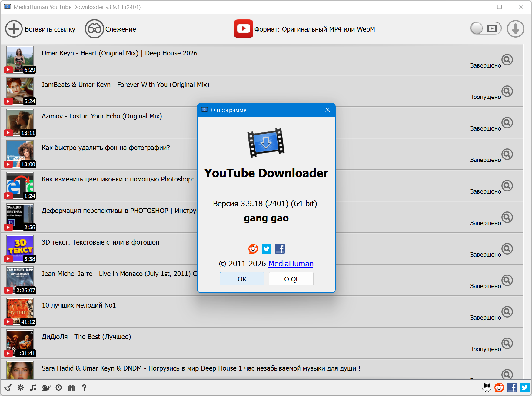The image size is (532, 396).
Task: Select title 'Umar Keyn - Heart (Original Mix) | Deep House 2026'
Action: 119,53
